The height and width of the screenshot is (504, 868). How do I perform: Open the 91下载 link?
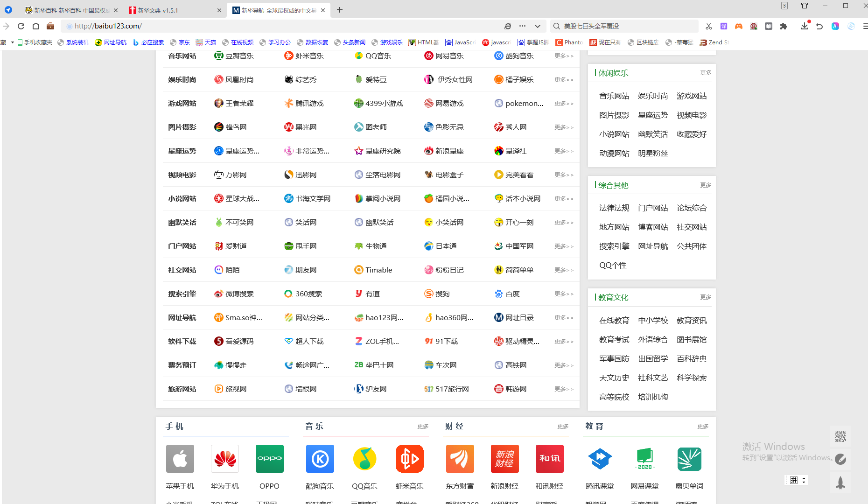(441, 342)
